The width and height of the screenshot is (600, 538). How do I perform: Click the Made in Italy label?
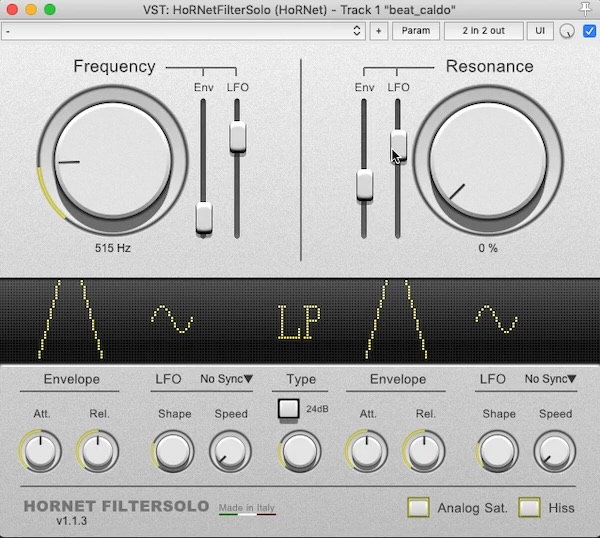pos(247,508)
